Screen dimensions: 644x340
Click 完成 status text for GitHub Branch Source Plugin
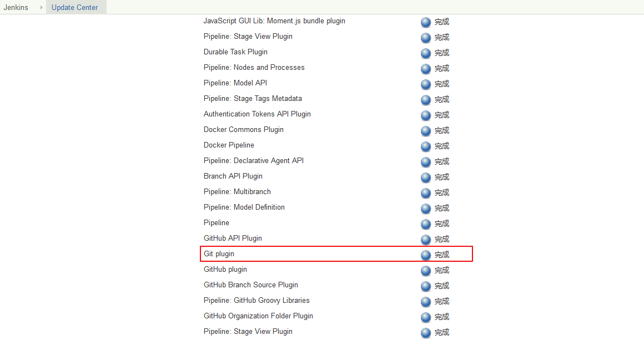(x=442, y=286)
